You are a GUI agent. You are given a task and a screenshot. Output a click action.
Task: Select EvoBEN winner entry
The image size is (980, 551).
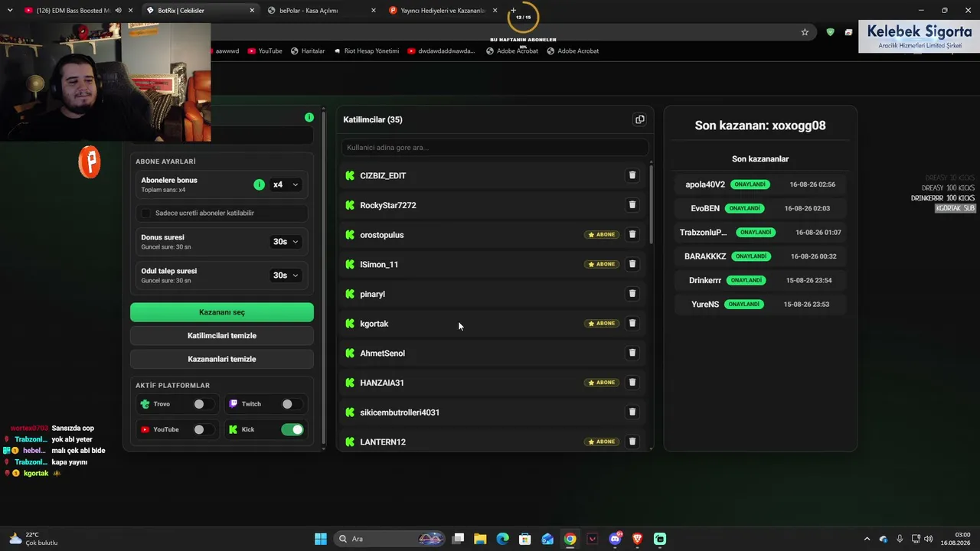tap(760, 208)
